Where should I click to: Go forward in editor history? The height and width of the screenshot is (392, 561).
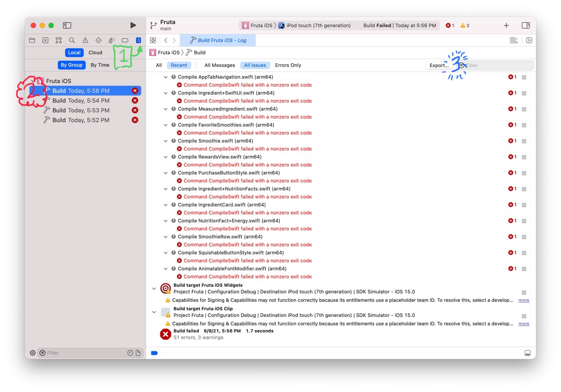coord(174,40)
